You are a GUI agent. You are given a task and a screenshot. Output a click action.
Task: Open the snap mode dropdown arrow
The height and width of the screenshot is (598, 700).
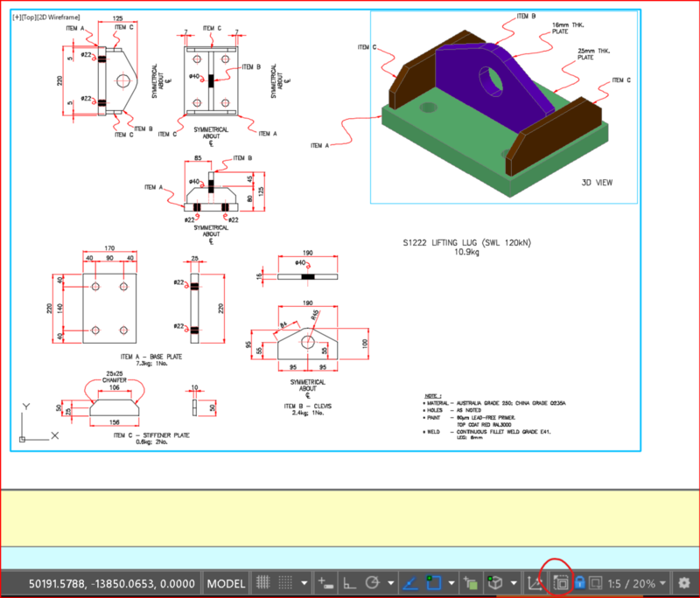[x=304, y=583]
